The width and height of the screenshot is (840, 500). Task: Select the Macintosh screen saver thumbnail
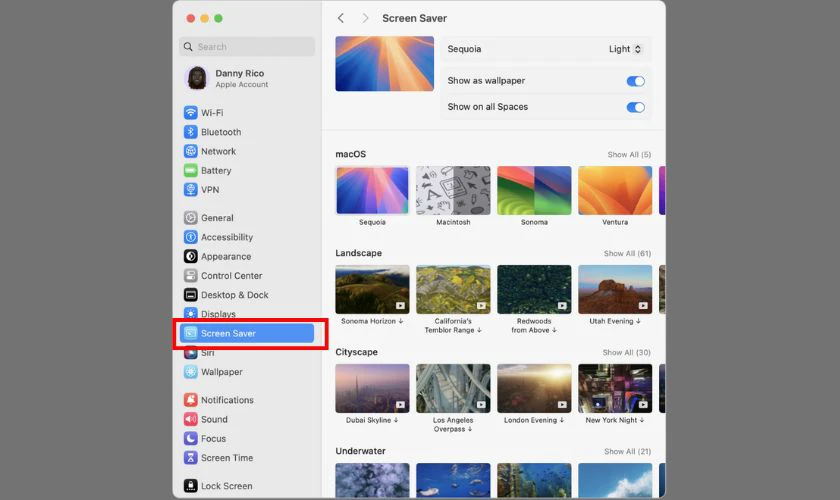[x=453, y=190]
